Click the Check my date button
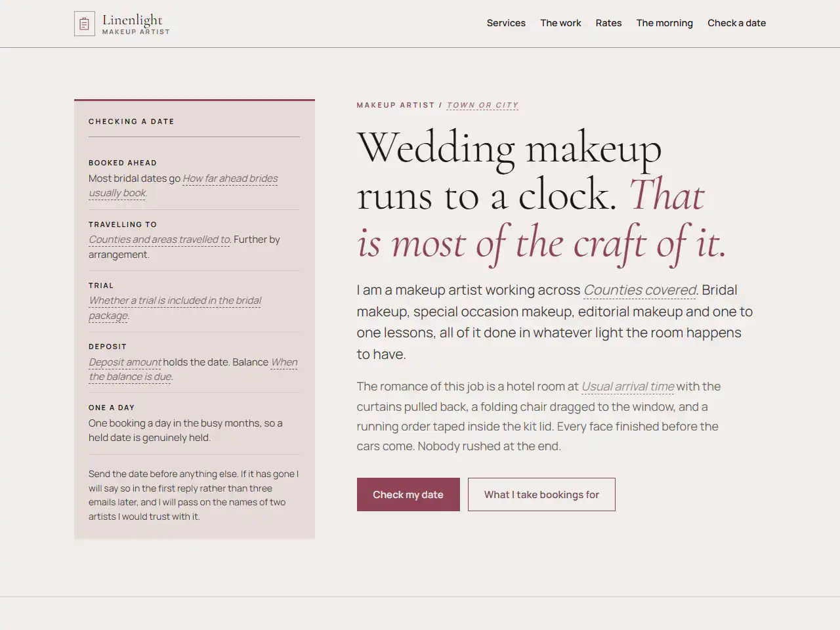The height and width of the screenshot is (630, 840). (408, 495)
